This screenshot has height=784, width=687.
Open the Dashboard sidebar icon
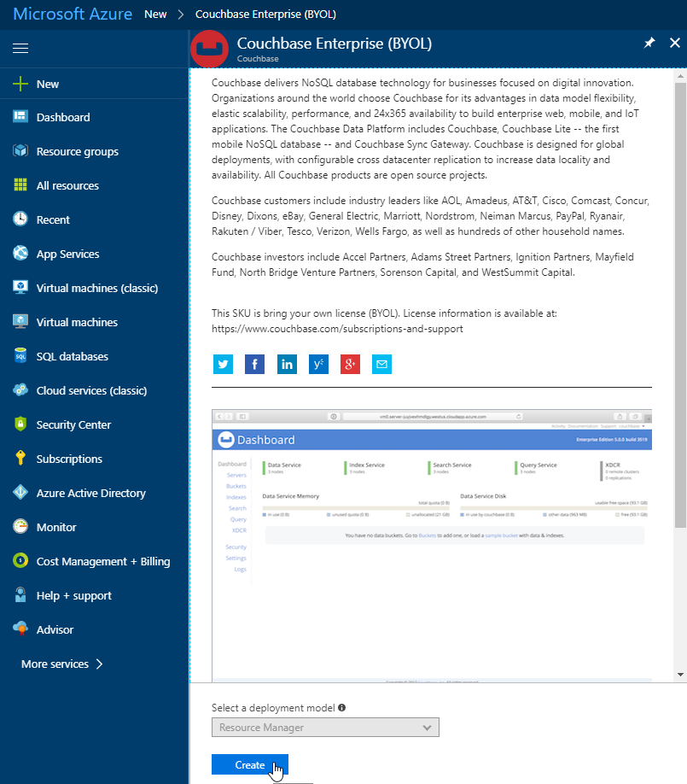point(20,117)
